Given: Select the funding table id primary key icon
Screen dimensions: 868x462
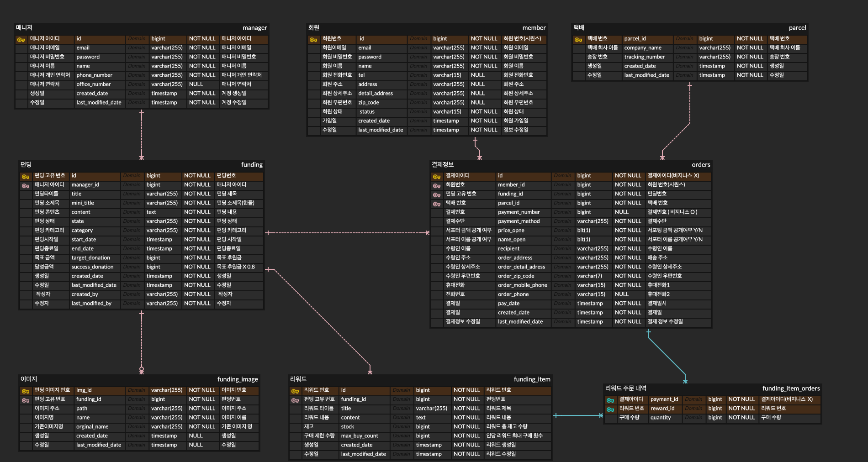Looking at the screenshot, I should coord(26,177).
